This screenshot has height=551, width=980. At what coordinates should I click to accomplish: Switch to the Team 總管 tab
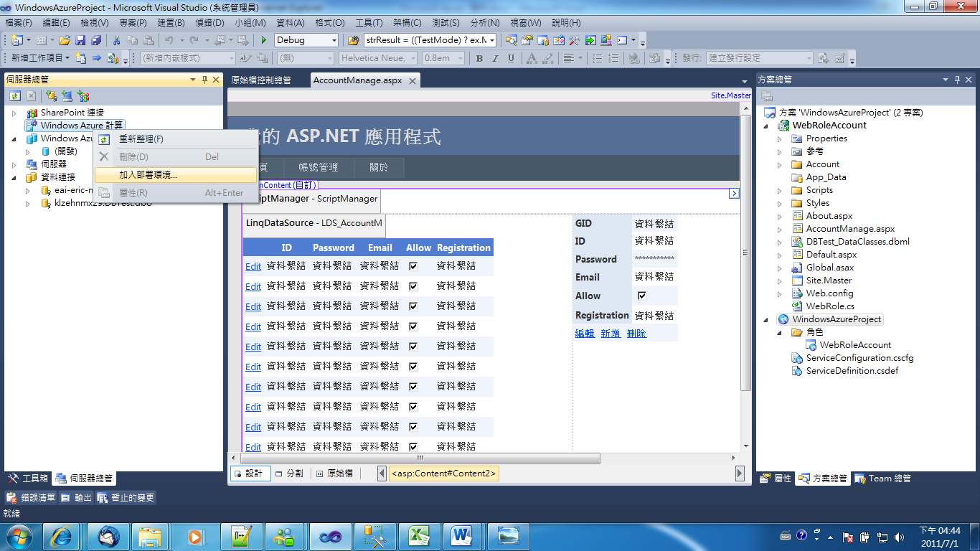point(883,479)
